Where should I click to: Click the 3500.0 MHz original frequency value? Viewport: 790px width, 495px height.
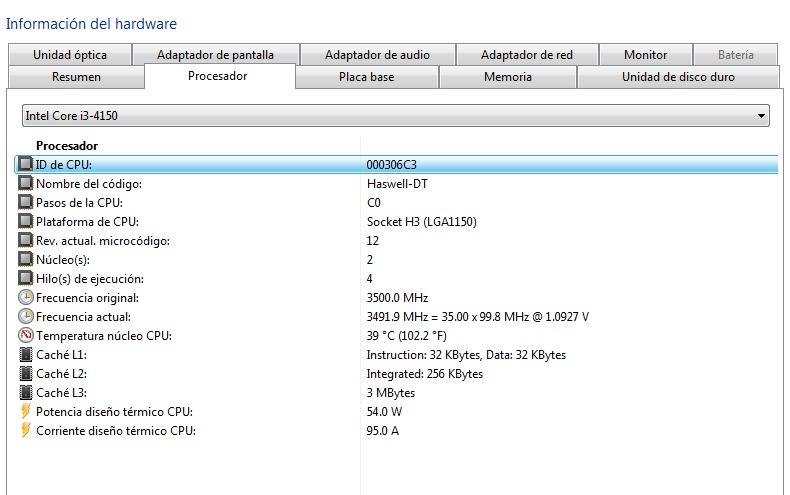[397, 298]
